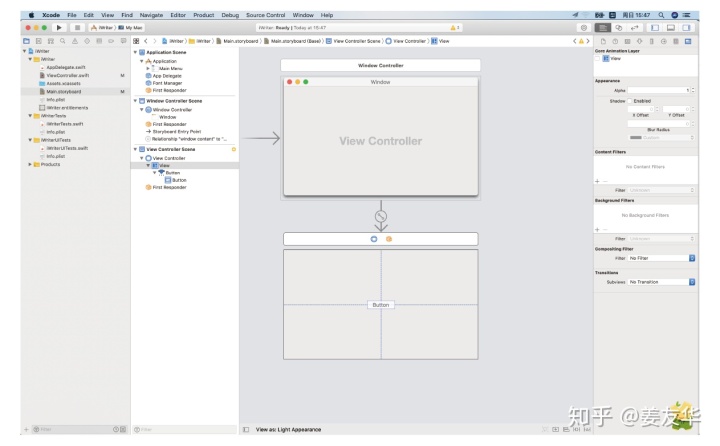
Task: Collapse the iWriterTests folder
Action: point(30,116)
